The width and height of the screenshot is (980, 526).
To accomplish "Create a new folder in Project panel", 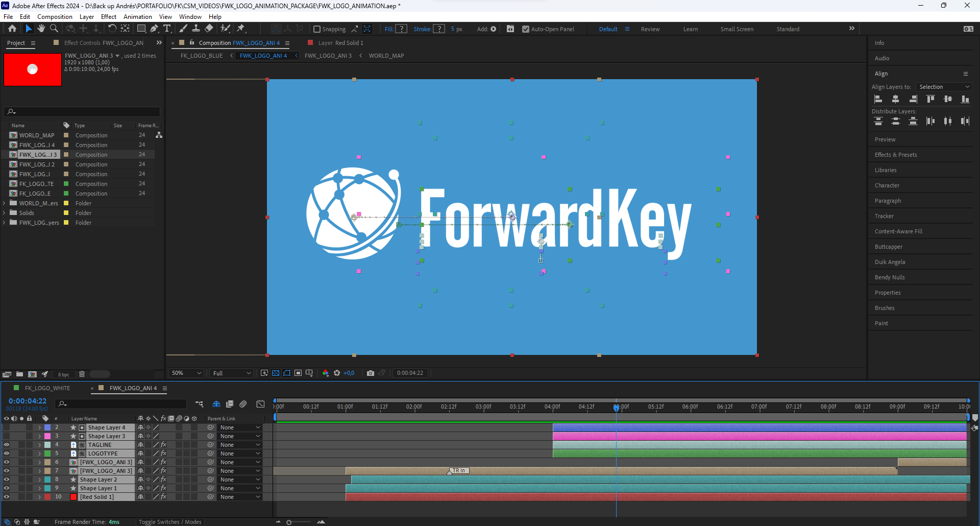I will pos(19,374).
